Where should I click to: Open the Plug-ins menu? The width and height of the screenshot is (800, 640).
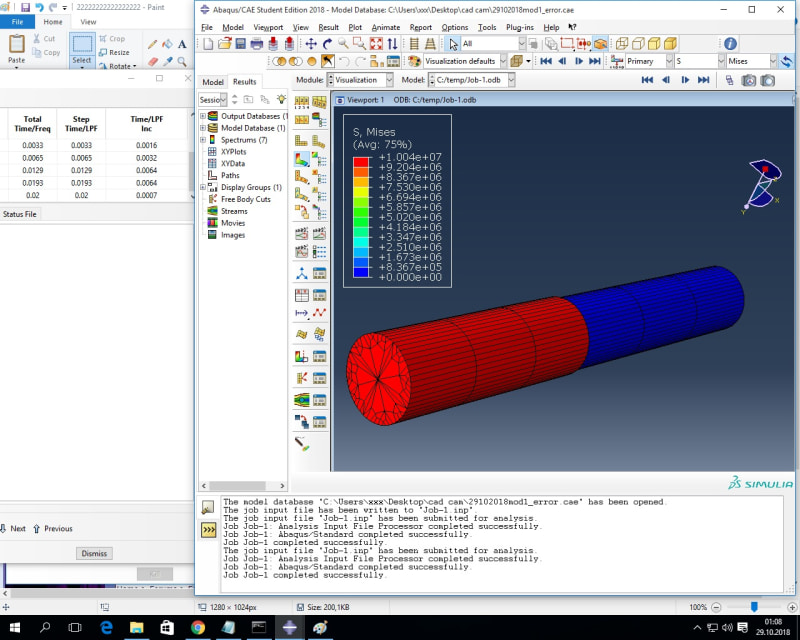(520, 27)
